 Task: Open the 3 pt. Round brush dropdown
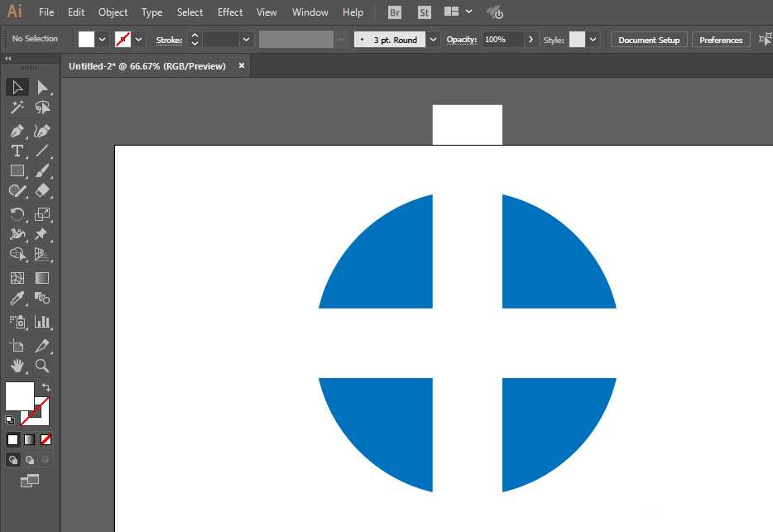(433, 40)
